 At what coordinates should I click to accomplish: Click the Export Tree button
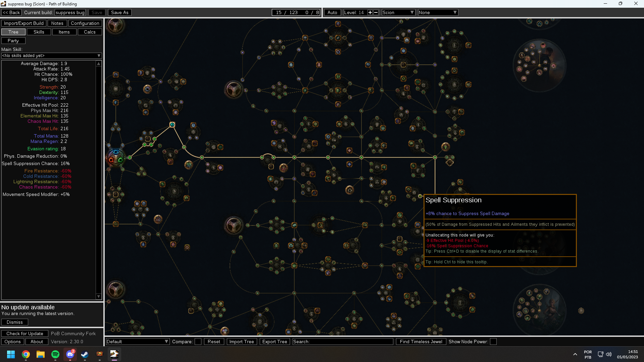[x=275, y=342]
